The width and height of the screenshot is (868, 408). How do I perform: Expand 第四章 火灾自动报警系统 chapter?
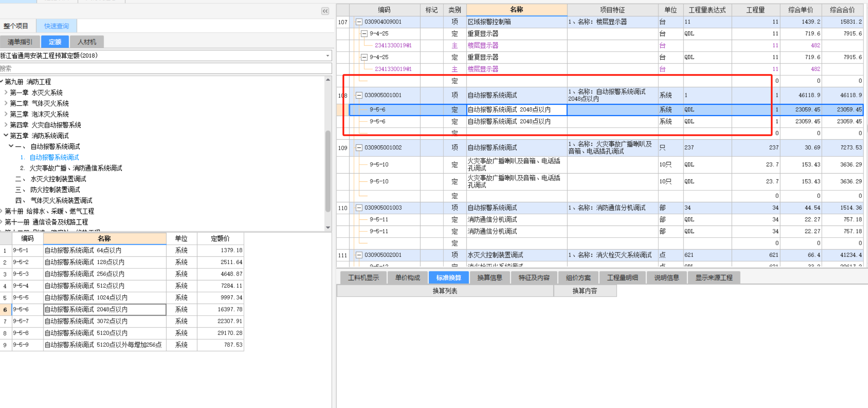click(6, 125)
